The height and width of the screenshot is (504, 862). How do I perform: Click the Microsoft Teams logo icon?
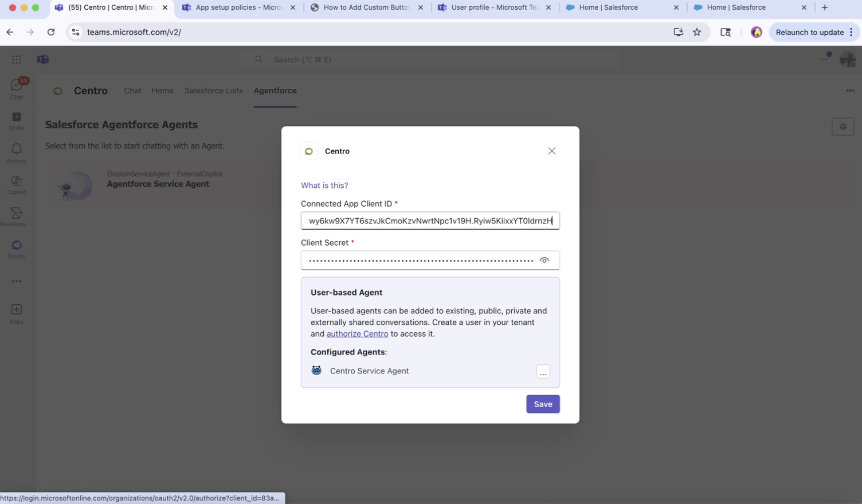[43, 59]
